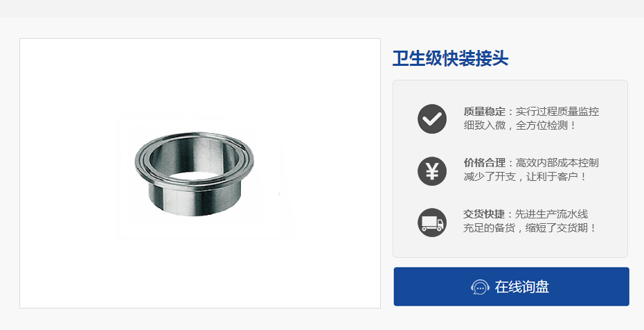
Task: Click the 交货快捷 bold label
Action: (x=484, y=214)
